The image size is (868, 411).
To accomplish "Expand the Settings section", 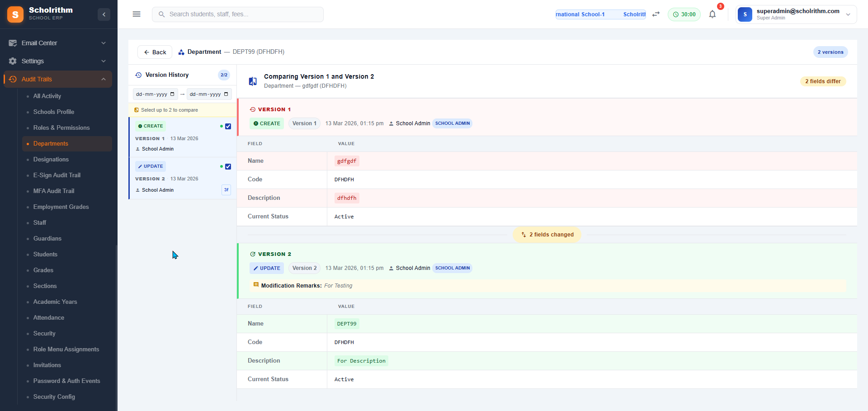I will click(x=104, y=61).
